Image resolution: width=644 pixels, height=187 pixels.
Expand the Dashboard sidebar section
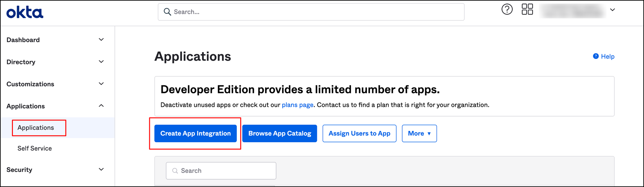point(55,40)
